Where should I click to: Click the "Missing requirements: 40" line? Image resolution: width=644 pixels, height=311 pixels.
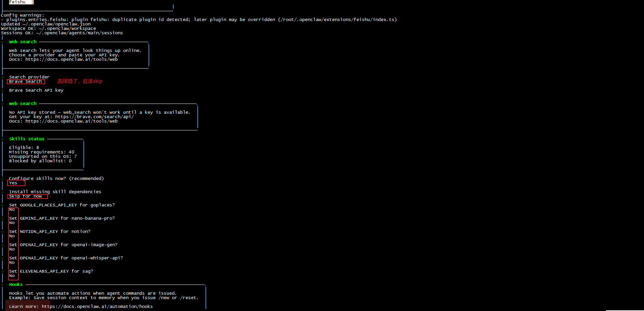(x=41, y=152)
